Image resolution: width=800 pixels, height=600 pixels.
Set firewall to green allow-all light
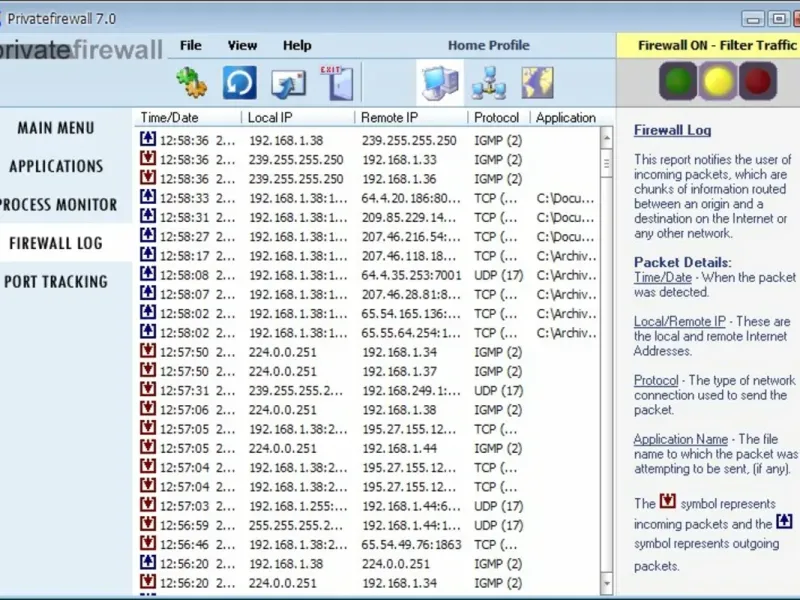click(x=678, y=81)
